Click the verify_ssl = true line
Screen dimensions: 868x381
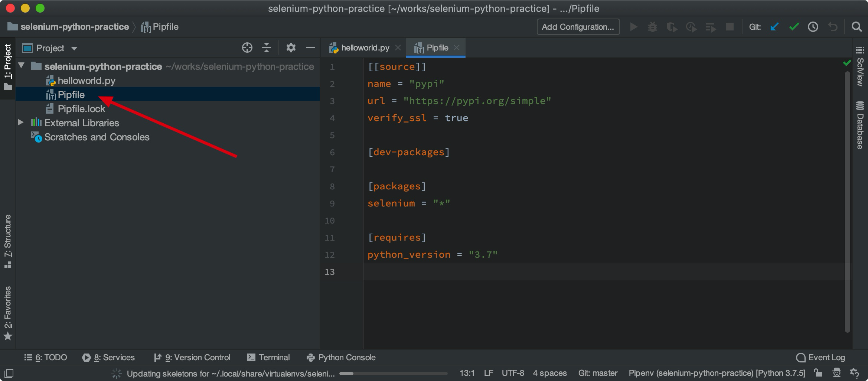tap(418, 118)
